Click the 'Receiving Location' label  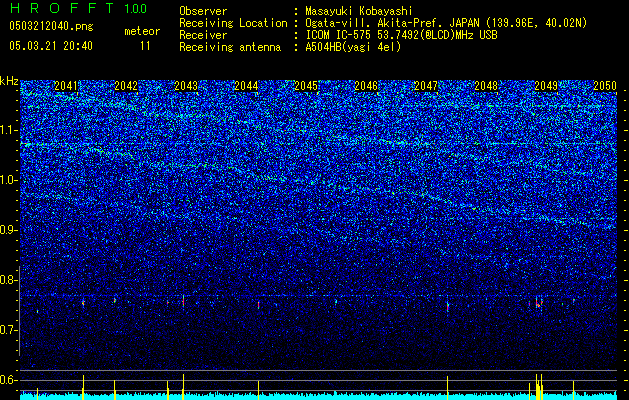233,23
